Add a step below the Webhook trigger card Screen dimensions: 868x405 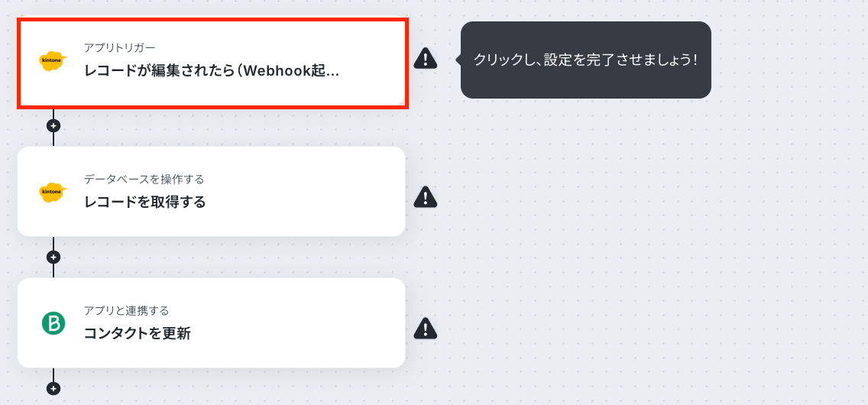[x=53, y=125]
